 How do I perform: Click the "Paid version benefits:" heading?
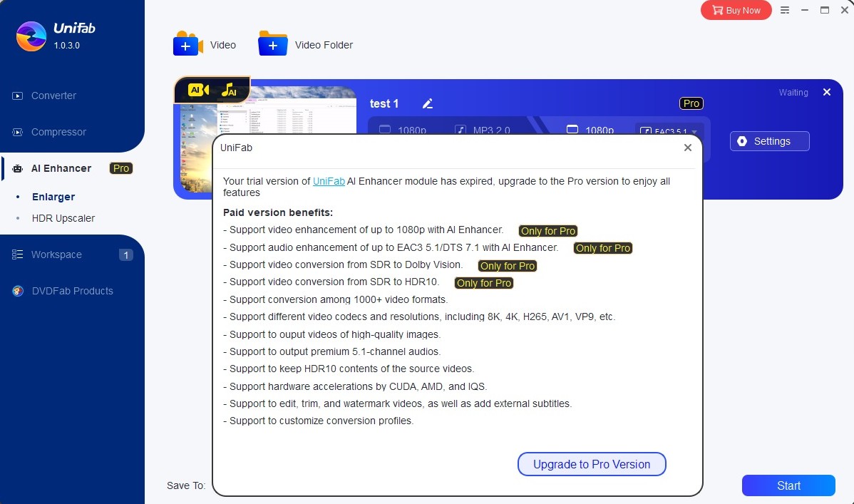click(278, 212)
